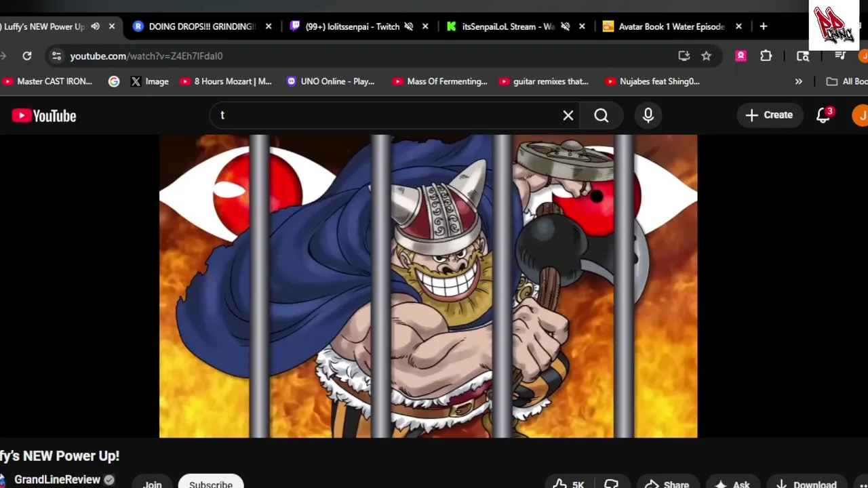868x488 pixels.
Task: Mute audio on the Luffy's NEW Power Up tab
Action: click(95, 26)
